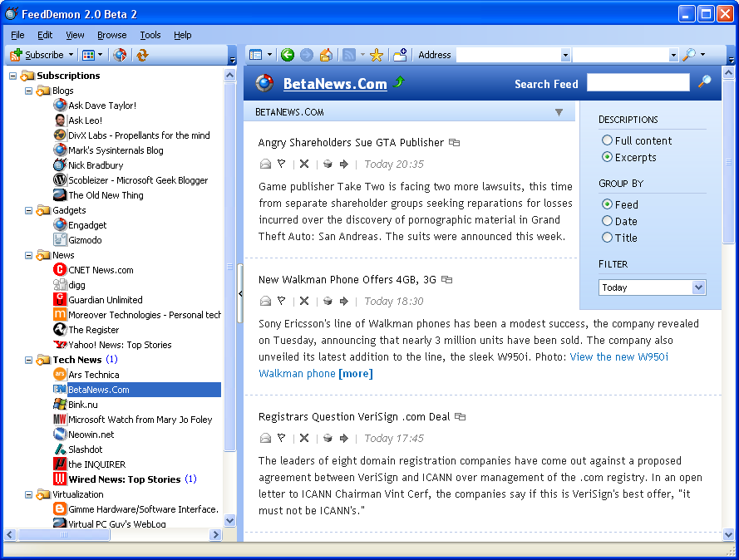Click the RSS feed icon in toolbar
Screen dimensions: 739x560
click(x=349, y=55)
